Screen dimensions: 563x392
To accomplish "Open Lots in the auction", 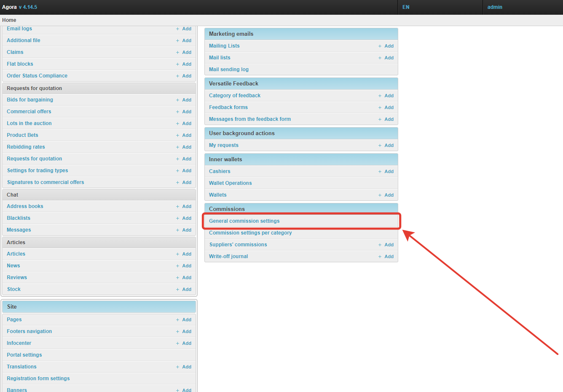I will point(29,123).
